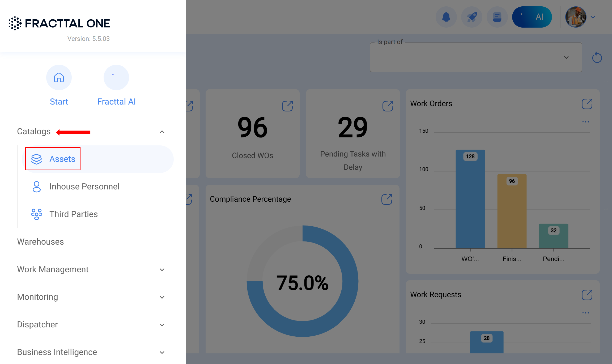Select Assets in the Catalogs menu

[62, 159]
